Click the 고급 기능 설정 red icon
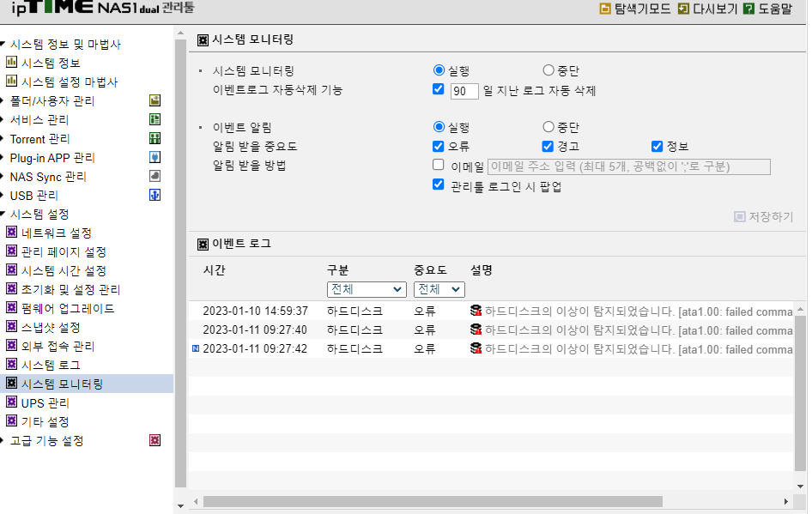This screenshot has height=514, width=812. coord(155,440)
